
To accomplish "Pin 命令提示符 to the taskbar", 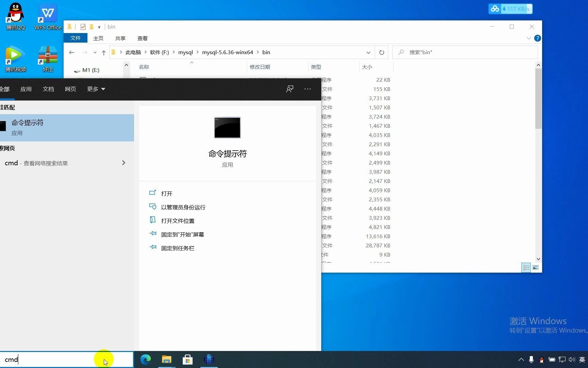I will click(177, 248).
